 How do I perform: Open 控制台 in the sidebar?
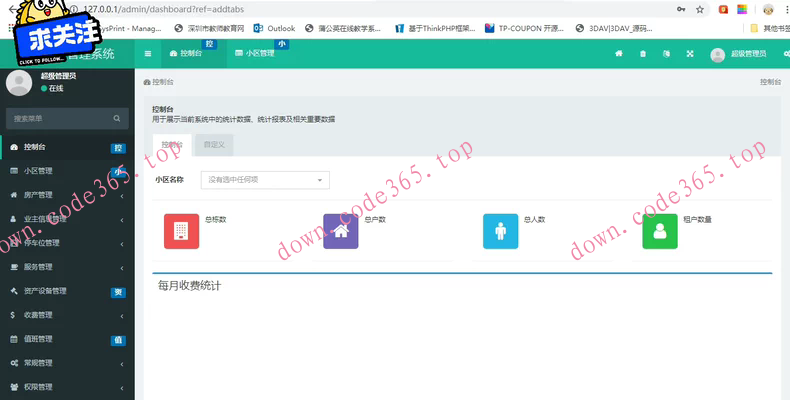point(68,147)
